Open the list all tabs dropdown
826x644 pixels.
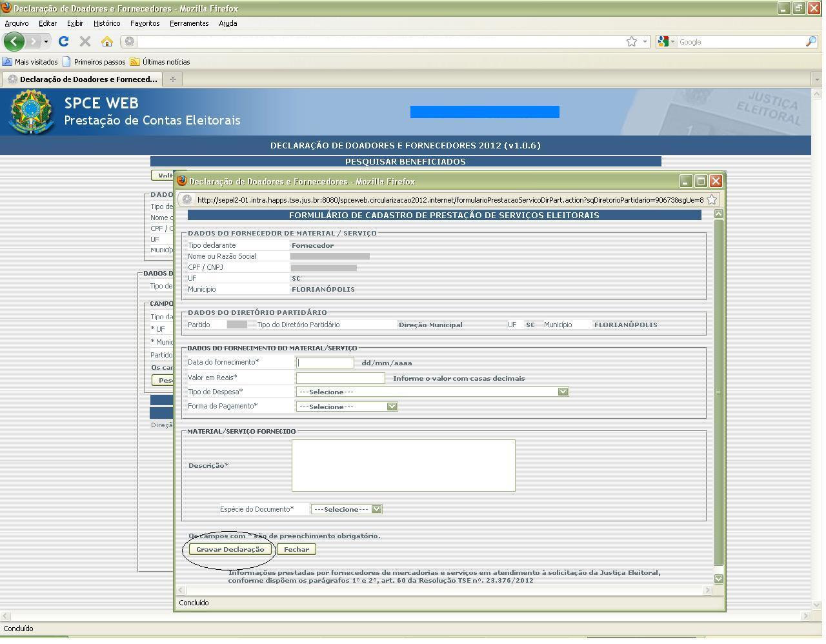tap(816, 79)
